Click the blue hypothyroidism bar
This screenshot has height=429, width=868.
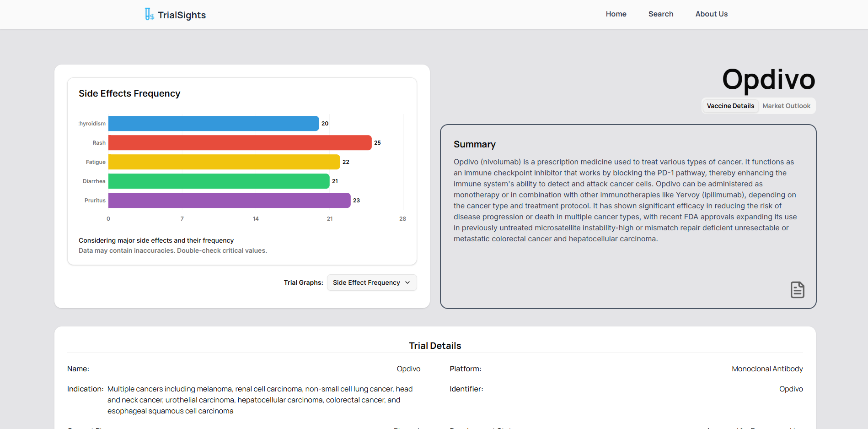[214, 124]
